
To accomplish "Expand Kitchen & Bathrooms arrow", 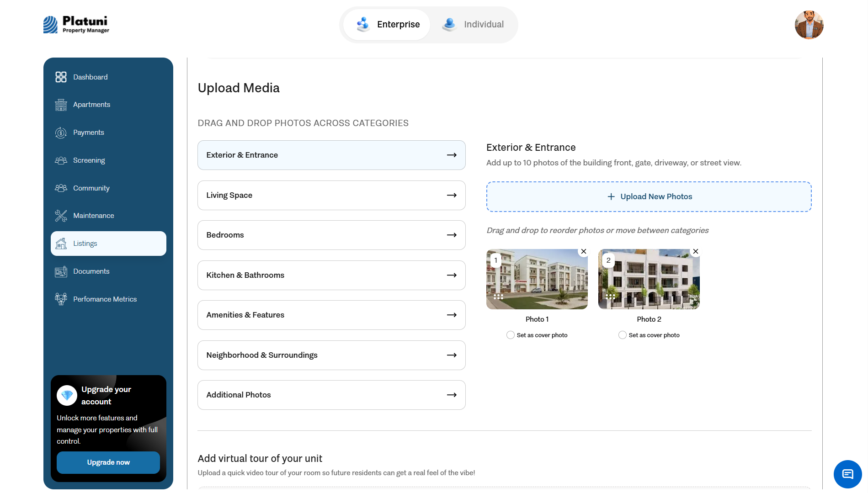I will click(x=452, y=275).
